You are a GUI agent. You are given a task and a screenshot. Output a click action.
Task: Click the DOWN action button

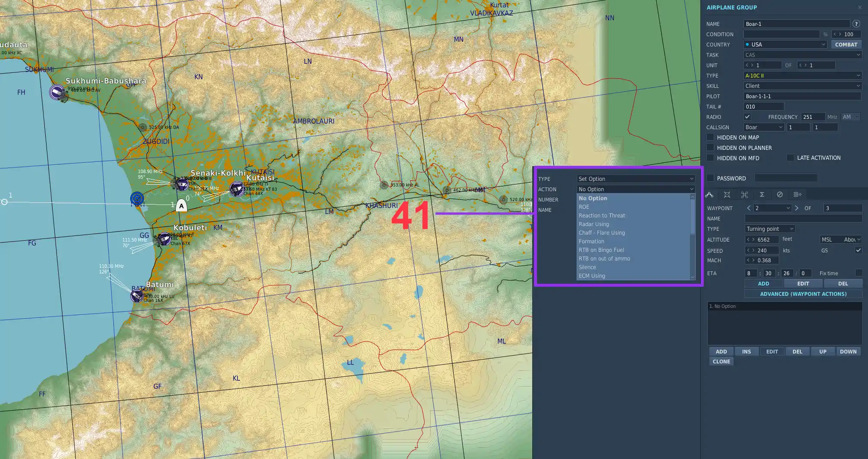pos(848,351)
